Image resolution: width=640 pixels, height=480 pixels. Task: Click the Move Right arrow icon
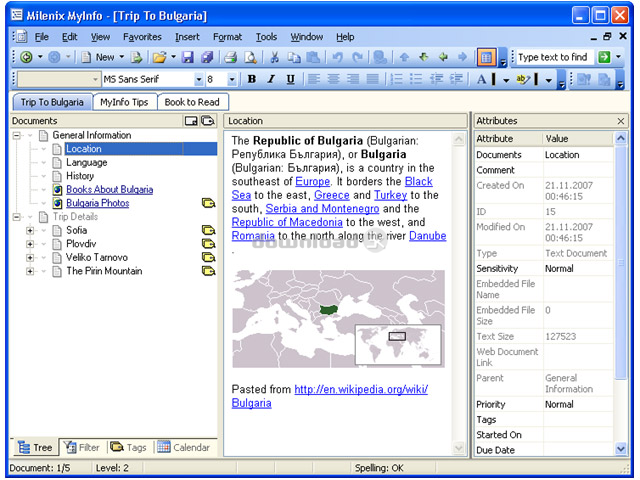tap(462, 57)
